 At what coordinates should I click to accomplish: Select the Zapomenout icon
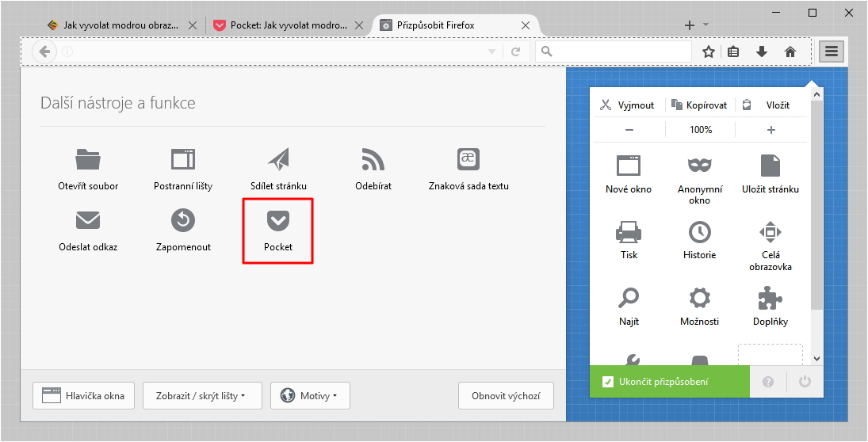pyautogui.click(x=183, y=220)
